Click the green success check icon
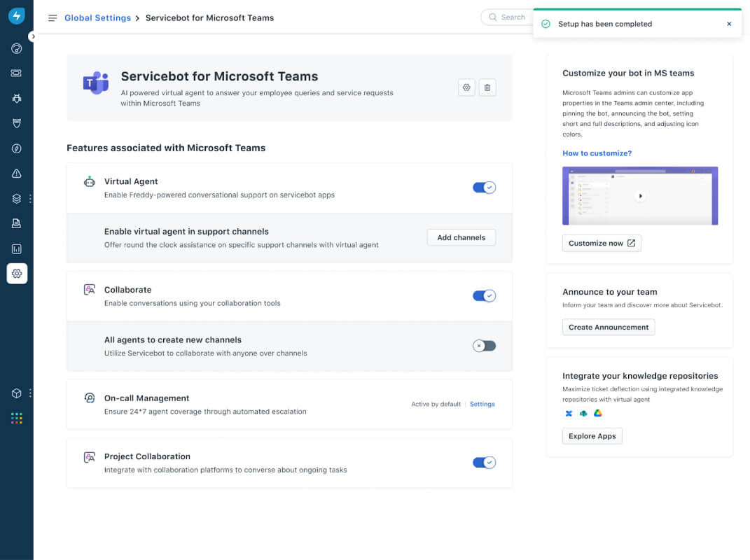The height and width of the screenshot is (560, 750). pyautogui.click(x=546, y=24)
